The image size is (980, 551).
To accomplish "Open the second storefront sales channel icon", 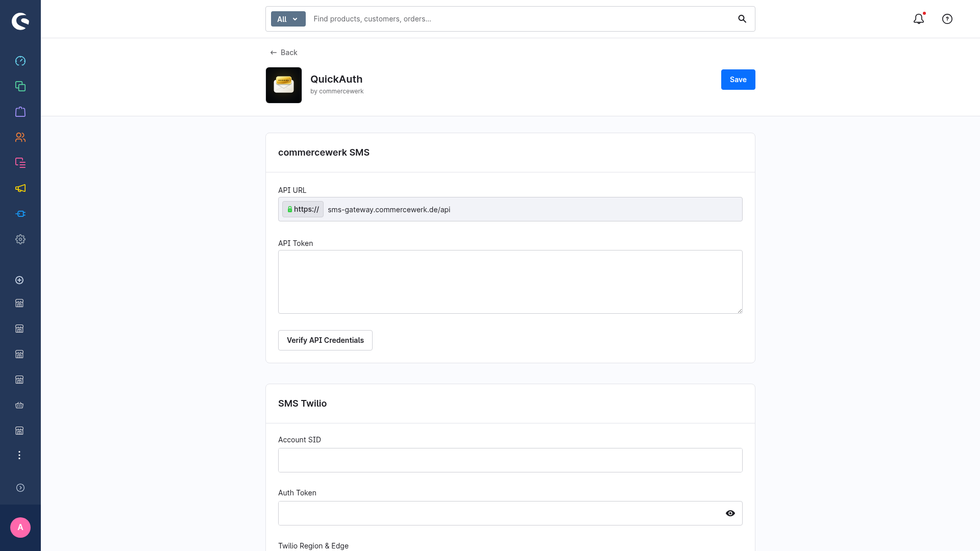I will coord(19,329).
